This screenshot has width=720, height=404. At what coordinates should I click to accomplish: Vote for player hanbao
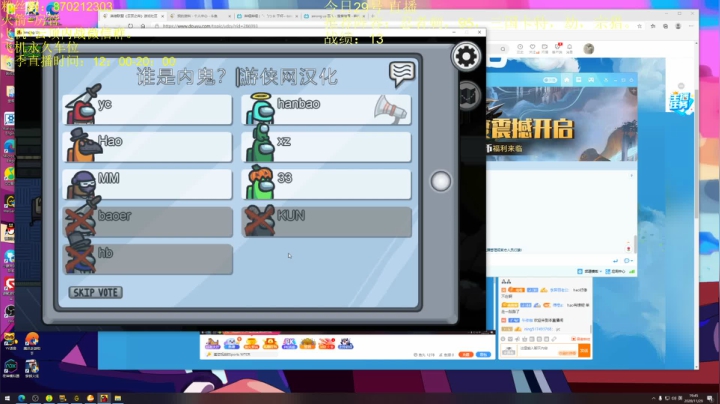(x=326, y=109)
